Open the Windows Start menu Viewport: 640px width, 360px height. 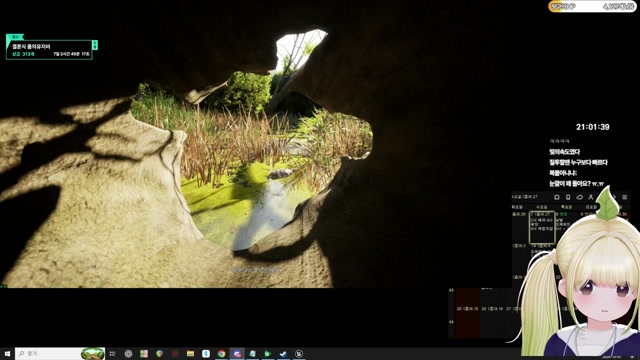(x=7, y=353)
